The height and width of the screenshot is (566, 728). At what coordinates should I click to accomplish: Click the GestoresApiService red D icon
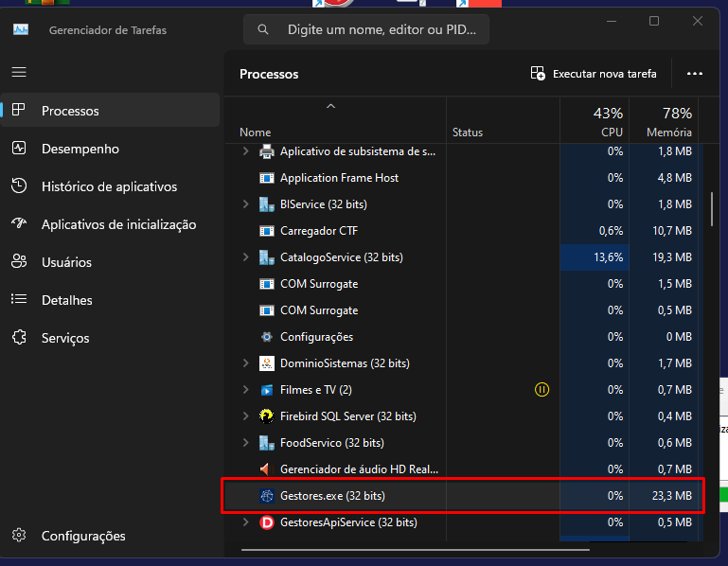point(266,522)
